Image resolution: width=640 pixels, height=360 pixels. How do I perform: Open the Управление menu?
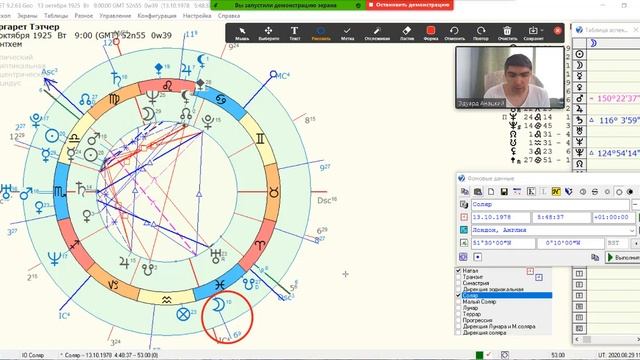(x=115, y=16)
